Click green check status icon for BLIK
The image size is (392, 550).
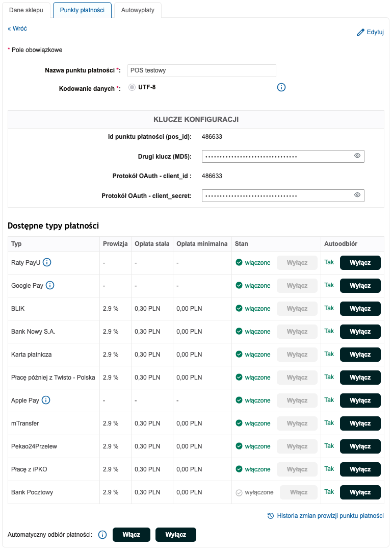click(239, 309)
